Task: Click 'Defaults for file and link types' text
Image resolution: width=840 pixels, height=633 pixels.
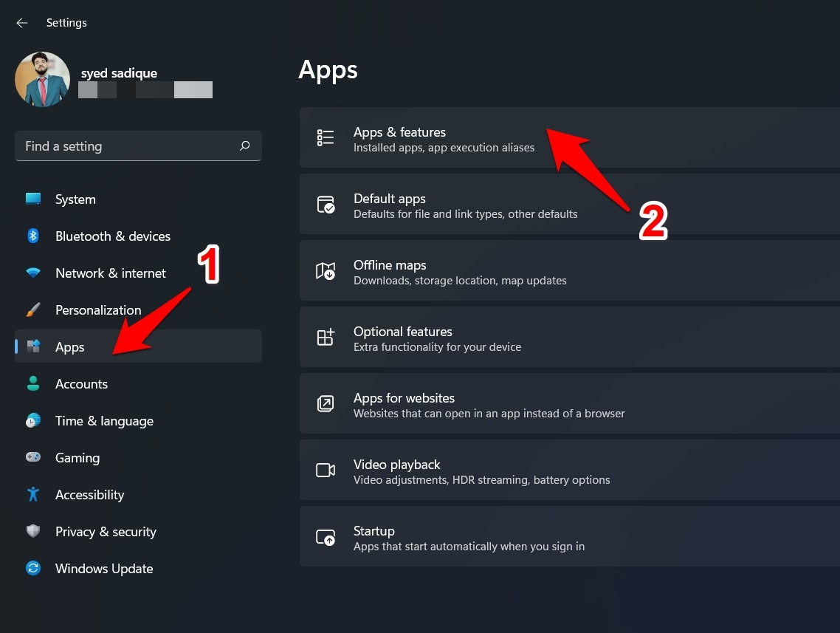Action: 466,214
